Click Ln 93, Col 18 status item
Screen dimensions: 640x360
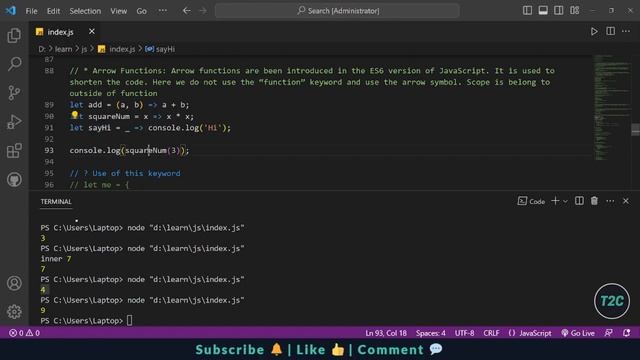click(x=386, y=333)
